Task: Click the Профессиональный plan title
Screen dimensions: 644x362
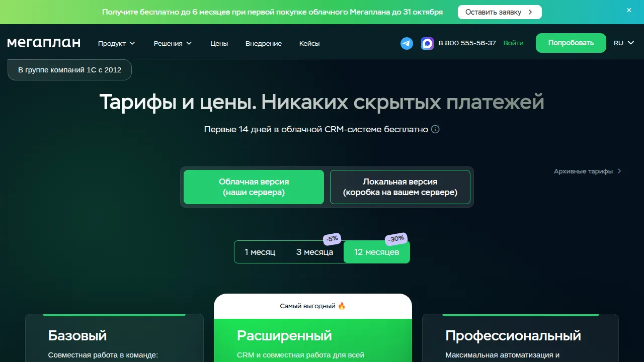Action: click(513, 335)
